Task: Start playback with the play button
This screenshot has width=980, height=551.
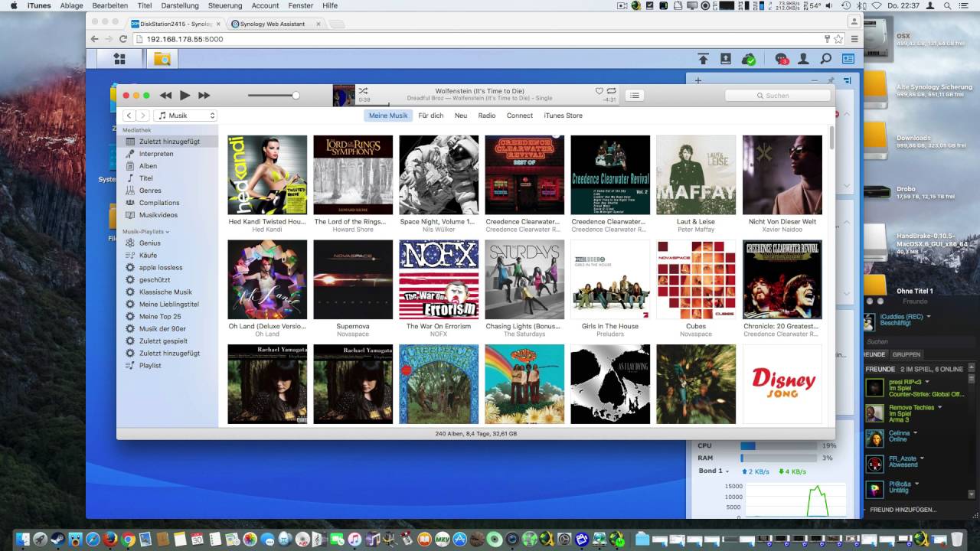Action: [x=185, y=96]
